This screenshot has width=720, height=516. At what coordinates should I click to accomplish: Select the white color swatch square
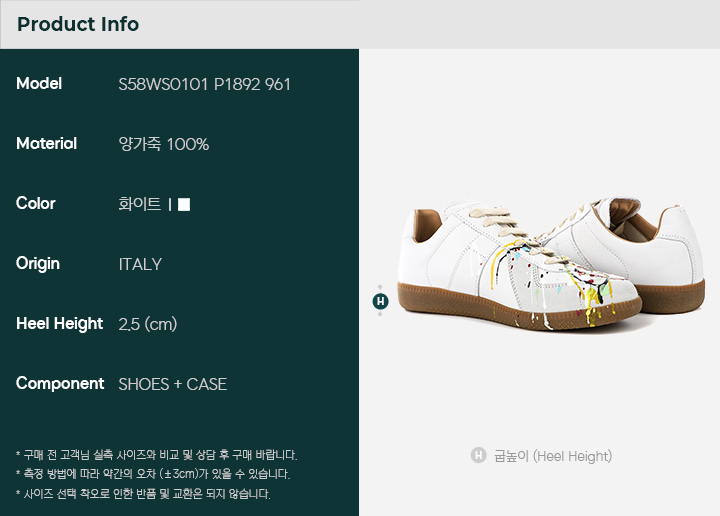click(184, 204)
